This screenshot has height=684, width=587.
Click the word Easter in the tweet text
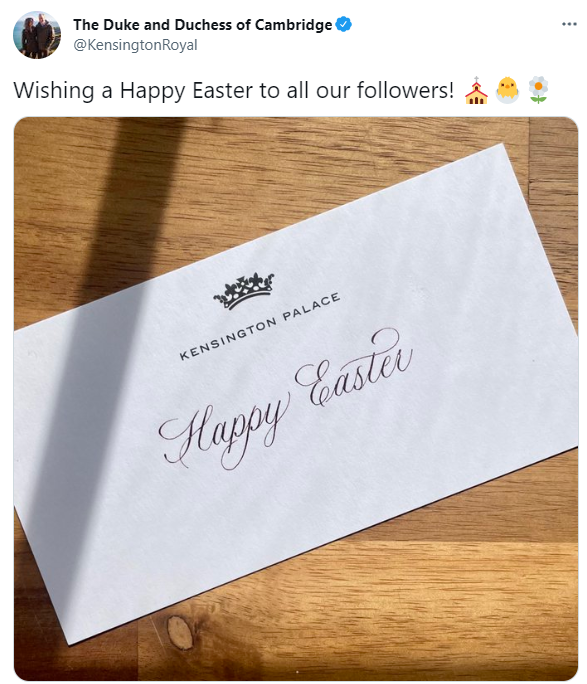[222, 90]
